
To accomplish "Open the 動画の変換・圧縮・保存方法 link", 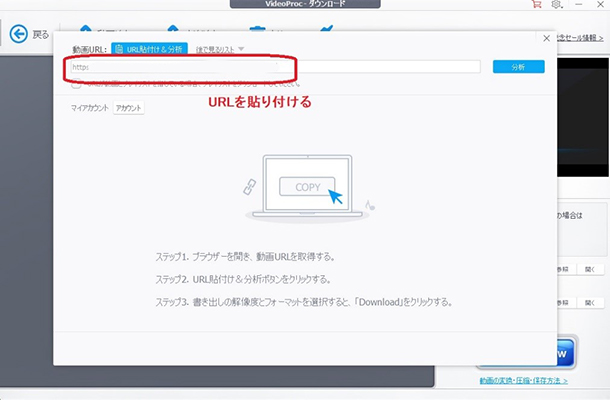I will click(523, 381).
